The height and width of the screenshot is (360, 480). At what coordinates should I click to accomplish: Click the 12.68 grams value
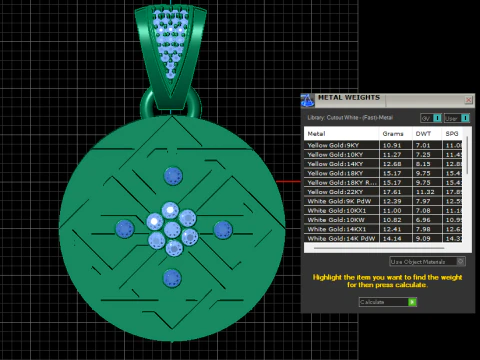(392, 164)
